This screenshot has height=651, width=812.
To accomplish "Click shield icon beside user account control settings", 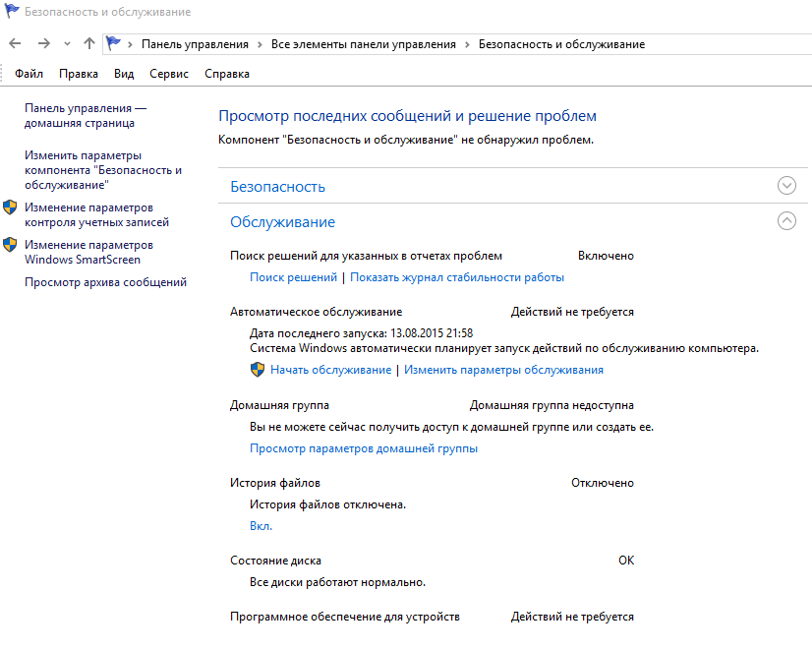I will [x=10, y=207].
